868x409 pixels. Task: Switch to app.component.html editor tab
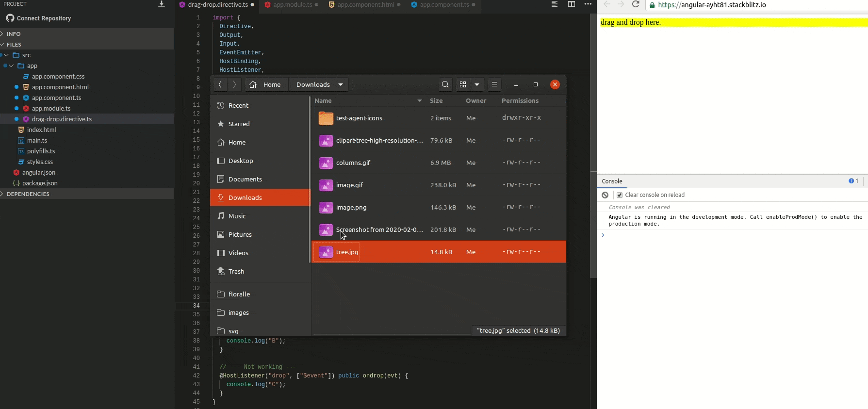(x=365, y=5)
